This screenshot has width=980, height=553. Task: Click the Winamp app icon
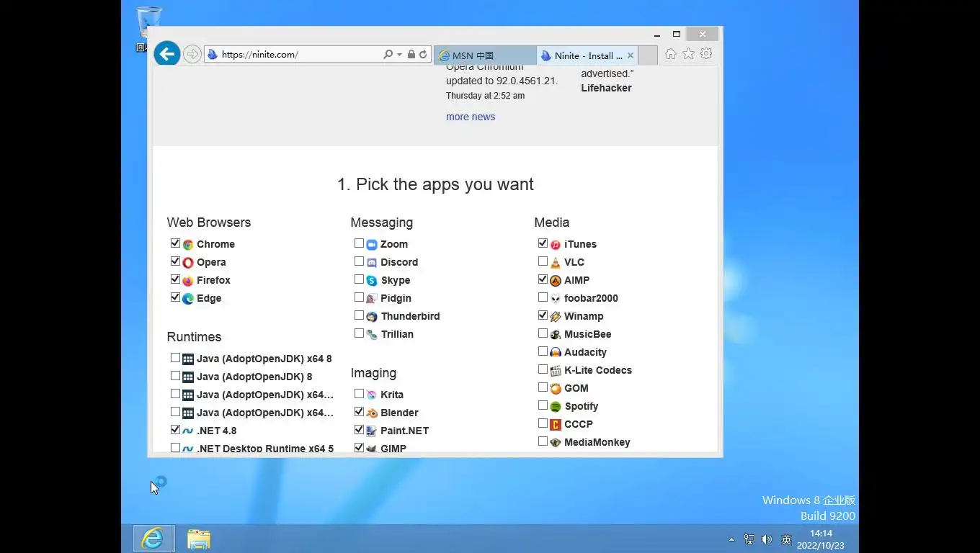(x=556, y=317)
